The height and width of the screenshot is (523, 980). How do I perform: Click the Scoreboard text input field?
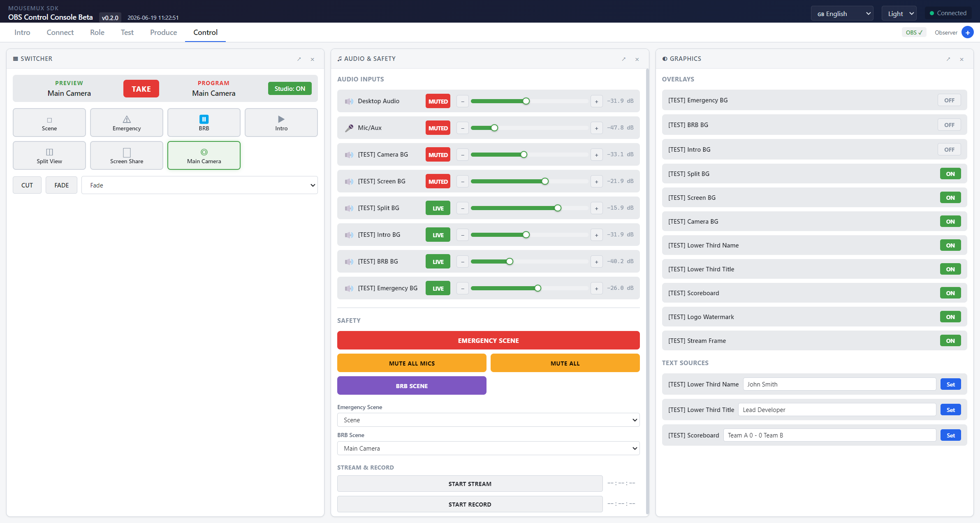(x=829, y=435)
